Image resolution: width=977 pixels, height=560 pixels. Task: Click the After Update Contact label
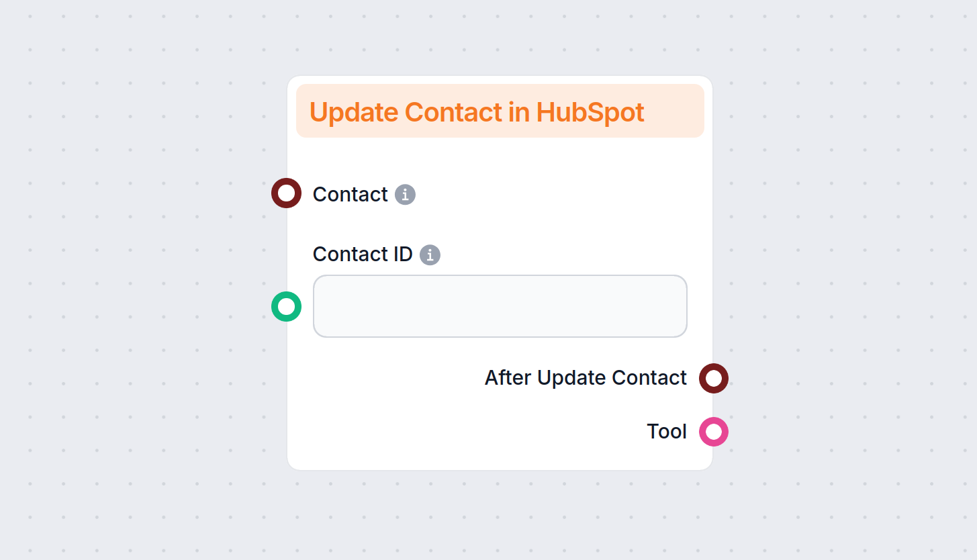point(585,377)
